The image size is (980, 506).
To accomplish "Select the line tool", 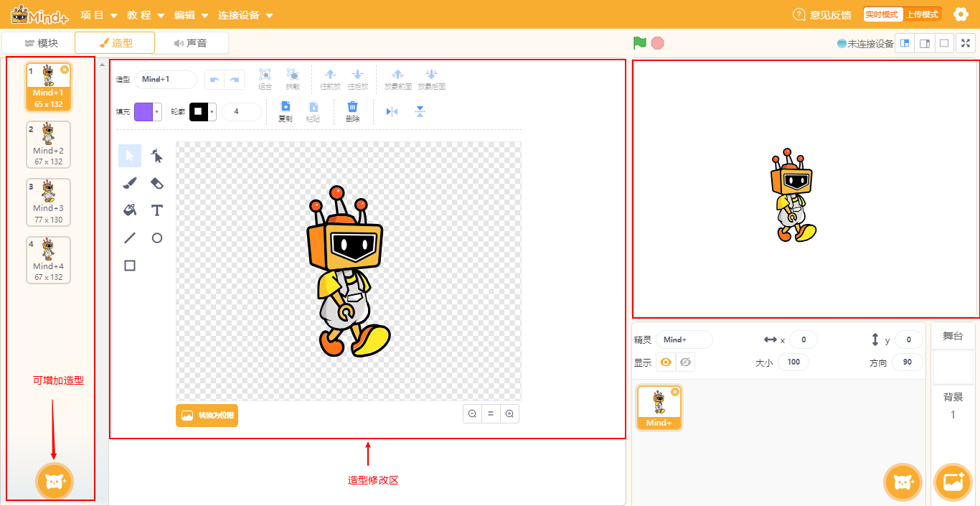I will click(130, 238).
